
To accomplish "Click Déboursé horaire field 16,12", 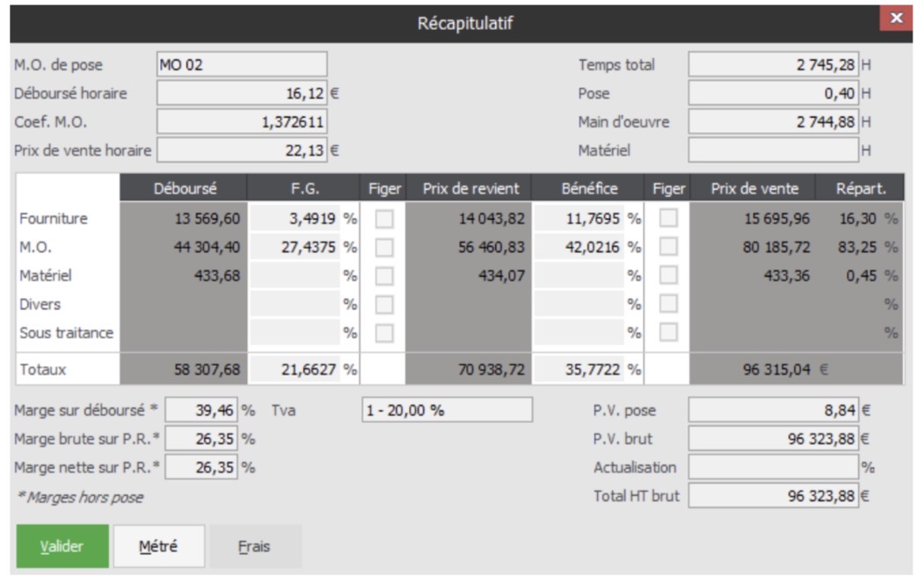I will (242, 93).
